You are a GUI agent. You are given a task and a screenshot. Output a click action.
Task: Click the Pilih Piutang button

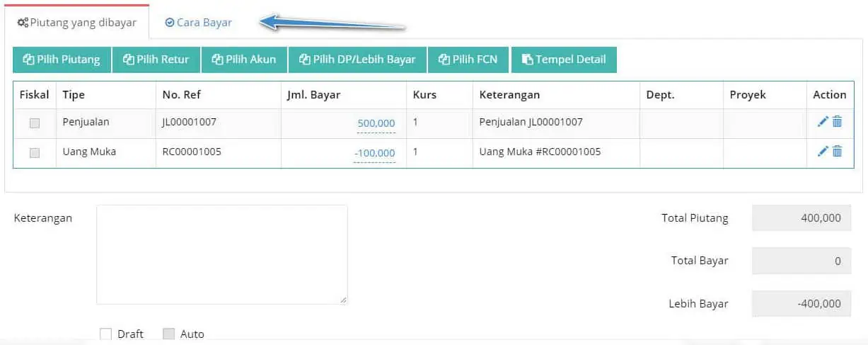coord(62,60)
